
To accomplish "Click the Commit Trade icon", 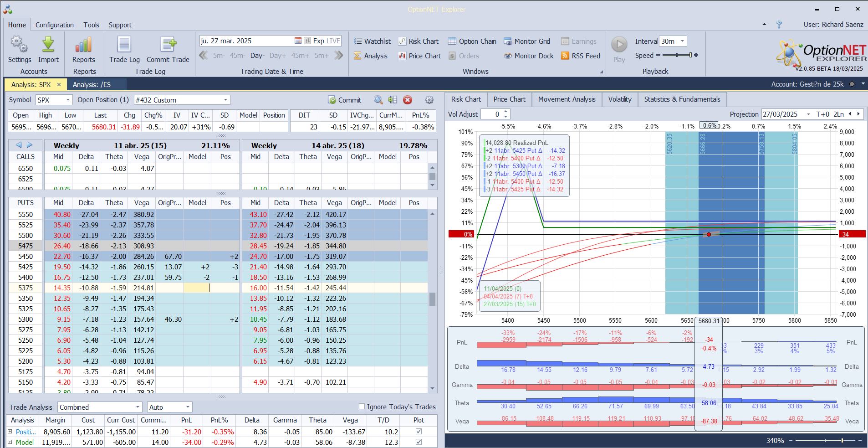I will (168, 45).
